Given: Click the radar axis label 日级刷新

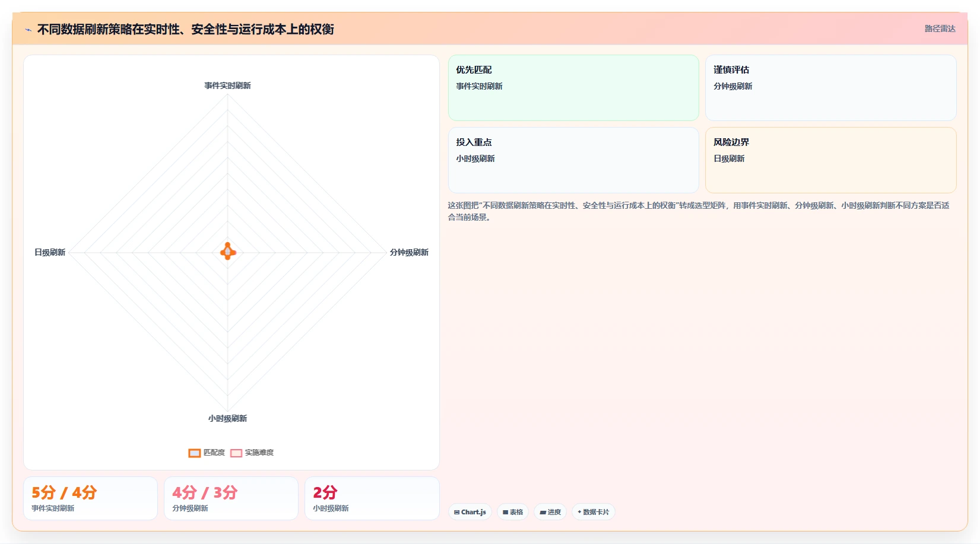Looking at the screenshot, I should coord(50,252).
